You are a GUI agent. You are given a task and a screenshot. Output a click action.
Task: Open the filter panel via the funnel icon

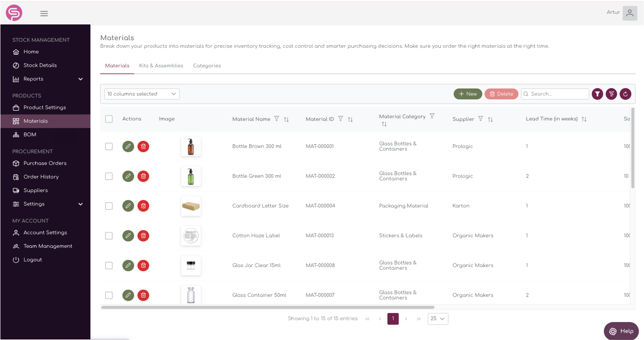pyautogui.click(x=597, y=94)
